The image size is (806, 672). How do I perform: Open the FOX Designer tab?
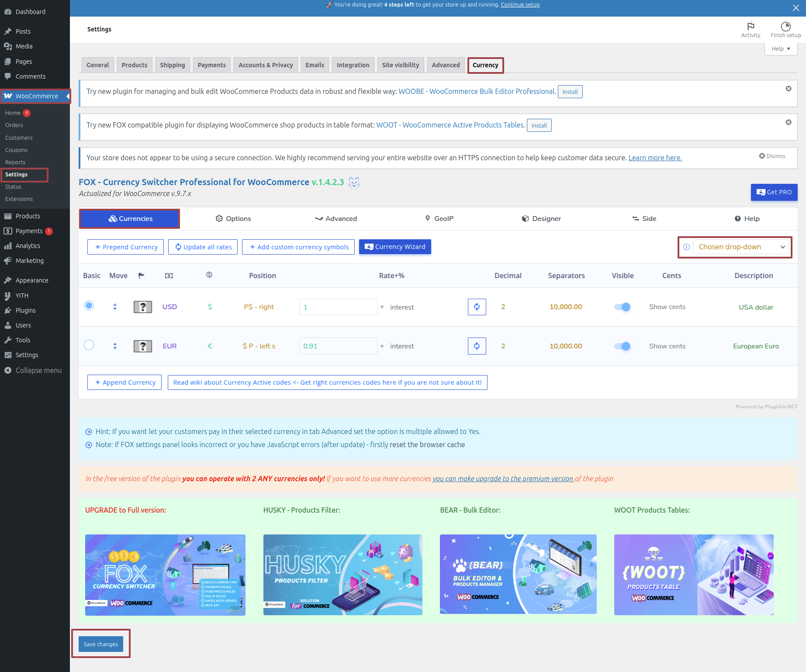click(x=541, y=219)
